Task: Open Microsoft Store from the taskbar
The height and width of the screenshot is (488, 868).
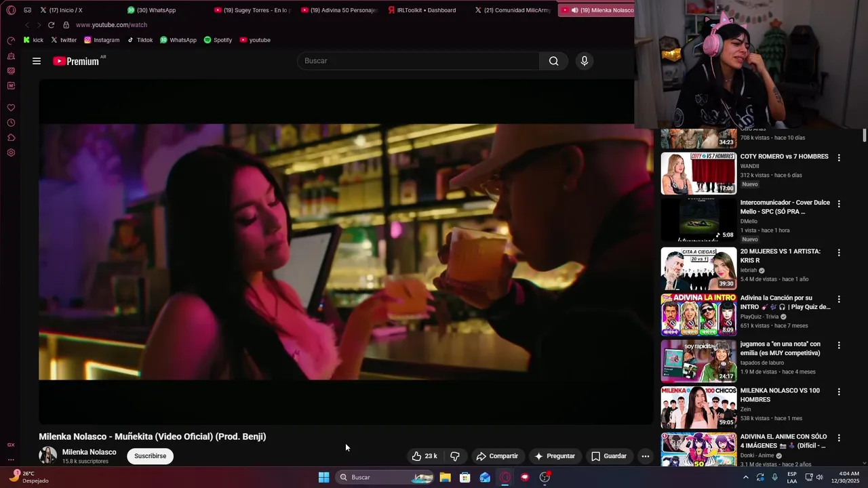Action: pyautogui.click(x=465, y=477)
